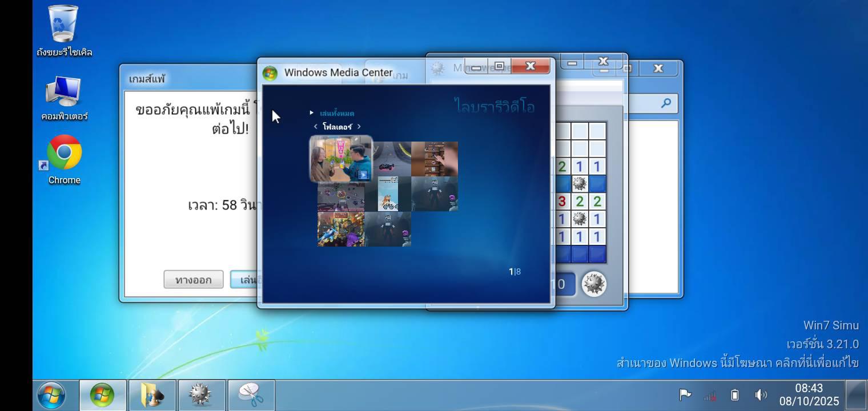Close the Windows Media Center window

click(x=531, y=66)
